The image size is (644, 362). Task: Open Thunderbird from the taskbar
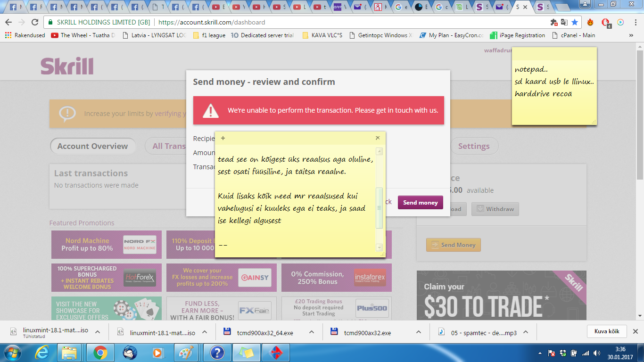click(129, 352)
